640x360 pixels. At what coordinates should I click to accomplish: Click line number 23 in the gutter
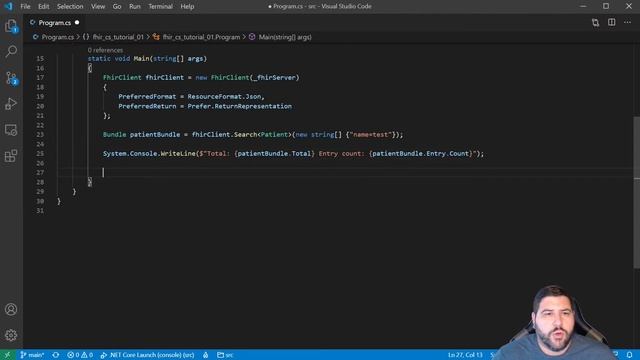(40, 134)
